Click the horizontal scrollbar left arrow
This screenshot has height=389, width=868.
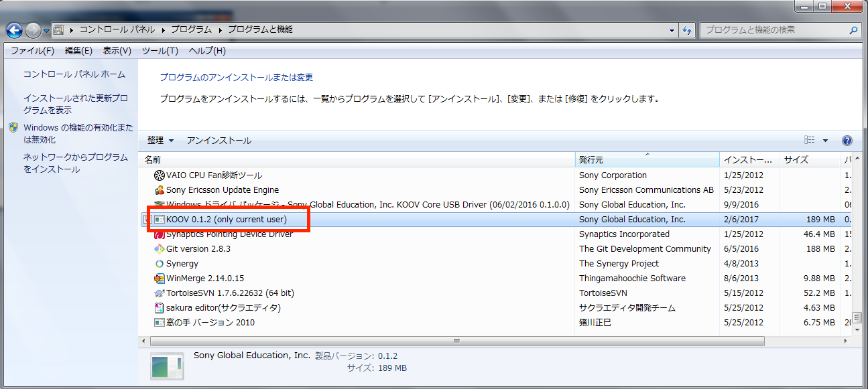click(x=143, y=341)
